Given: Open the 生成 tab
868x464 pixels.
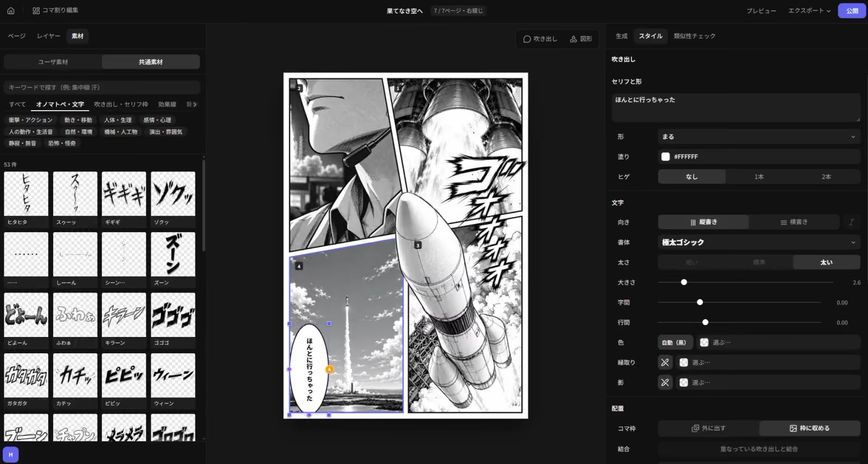Looking at the screenshot, I should [622, 36].
